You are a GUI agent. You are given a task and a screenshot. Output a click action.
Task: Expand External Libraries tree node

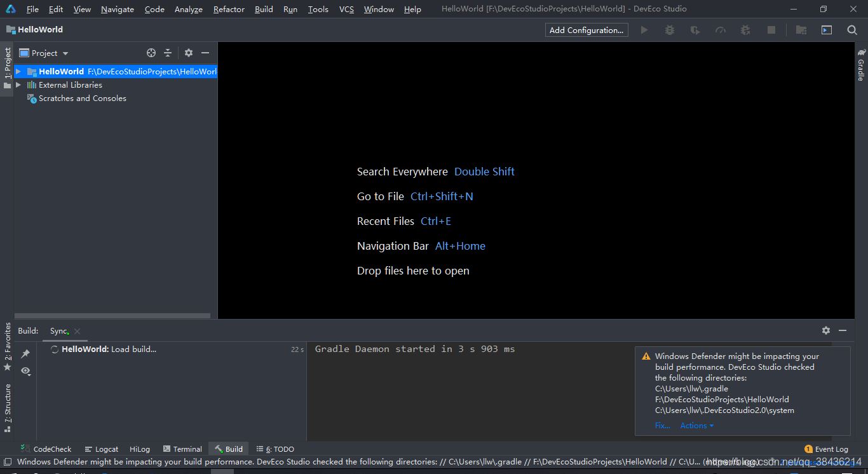pyautogui.click(x=18, y=85)
